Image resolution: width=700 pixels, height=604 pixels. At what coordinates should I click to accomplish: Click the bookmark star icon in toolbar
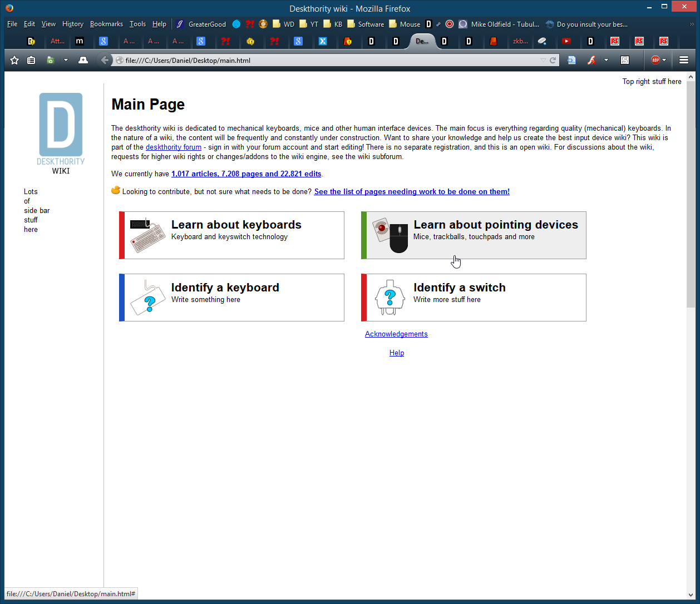(x=14, y=60)
